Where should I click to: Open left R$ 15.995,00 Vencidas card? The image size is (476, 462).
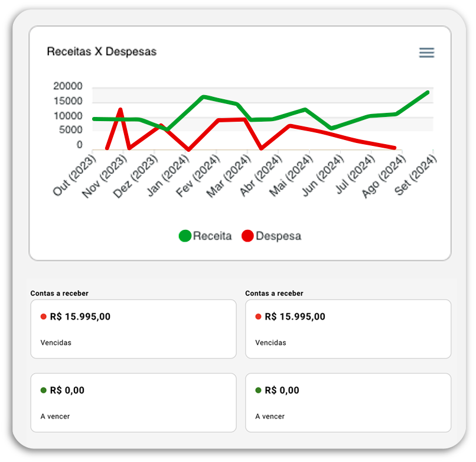(133, 328)
